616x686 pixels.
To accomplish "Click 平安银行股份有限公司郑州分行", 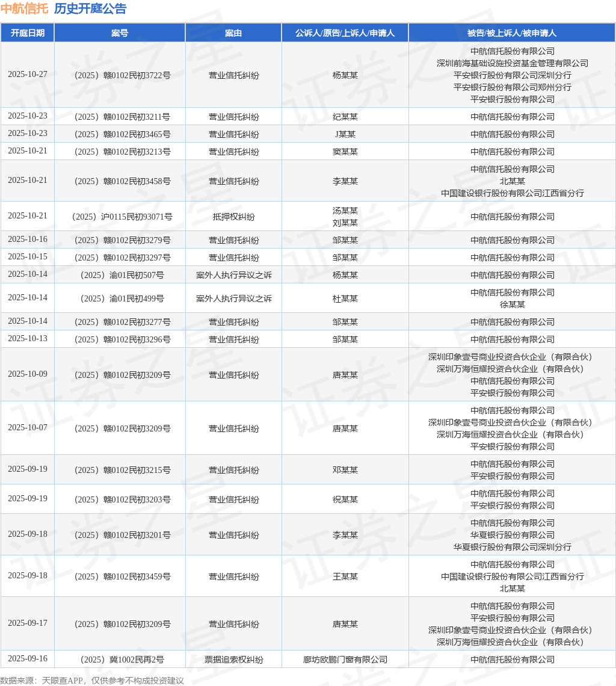I will click(513, 87).
